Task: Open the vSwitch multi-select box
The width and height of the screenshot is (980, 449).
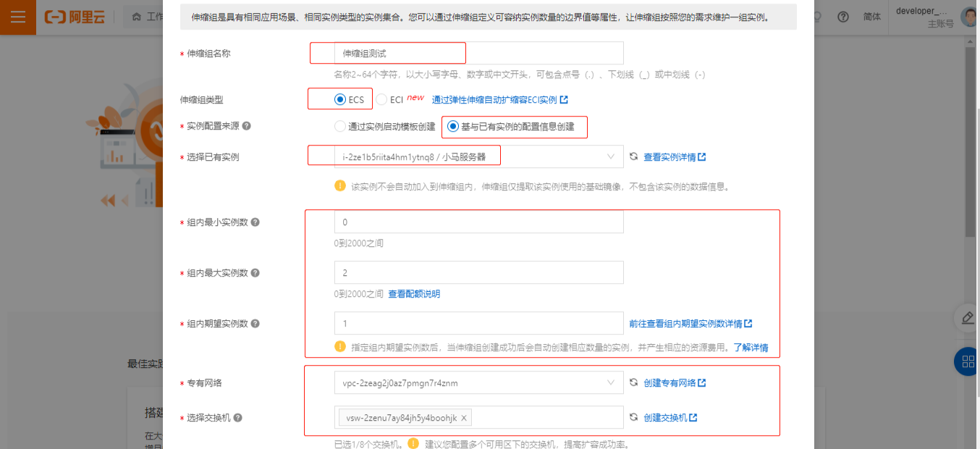Action: point(478,418)
